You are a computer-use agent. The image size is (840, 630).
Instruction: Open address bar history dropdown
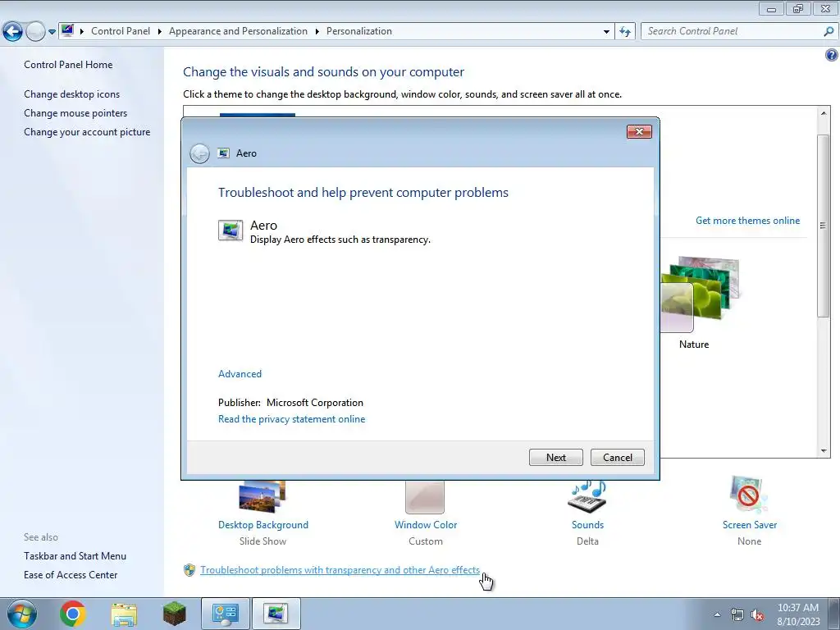[606, 32]
